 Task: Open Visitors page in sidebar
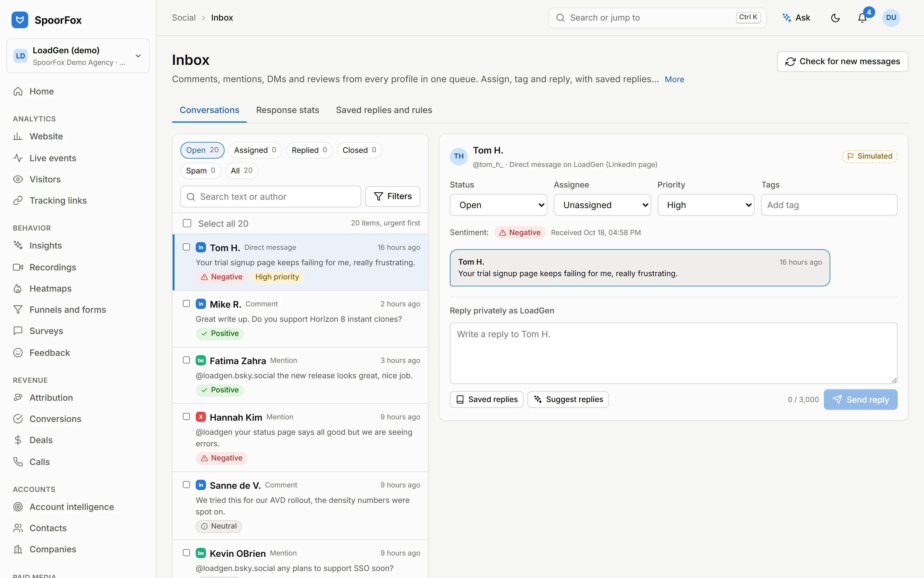[78, 179]
